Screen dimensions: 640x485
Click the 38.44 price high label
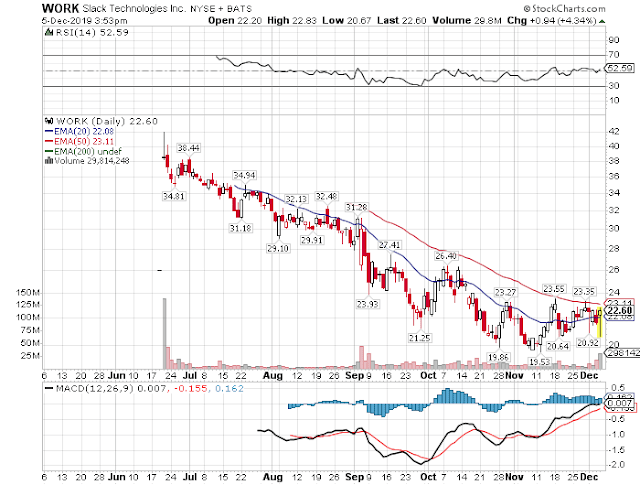click(188, 148)
